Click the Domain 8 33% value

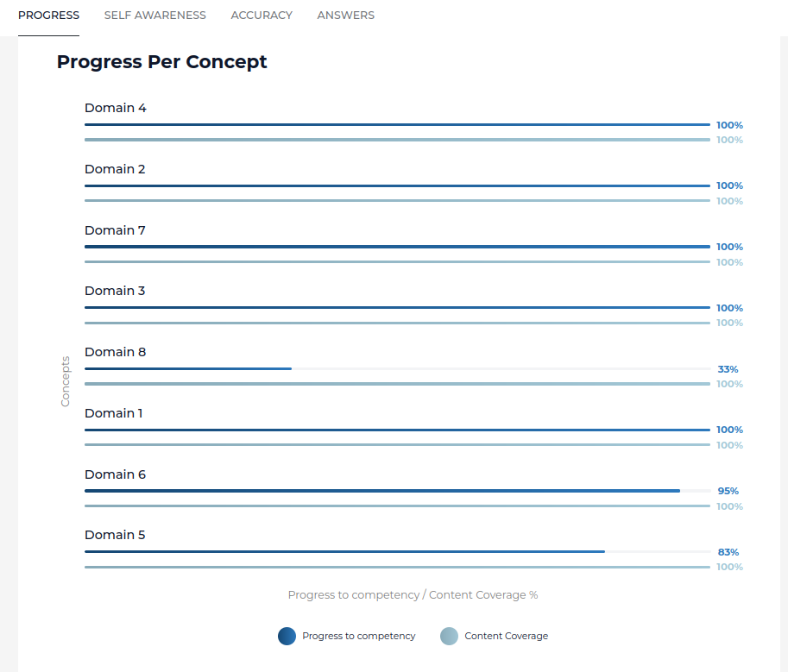pos(728,369)
